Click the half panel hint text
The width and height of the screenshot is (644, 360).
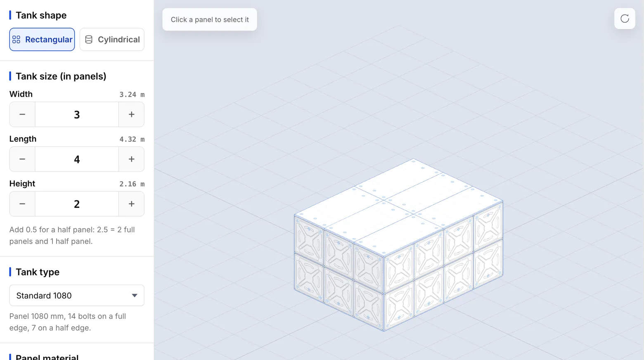72,236
